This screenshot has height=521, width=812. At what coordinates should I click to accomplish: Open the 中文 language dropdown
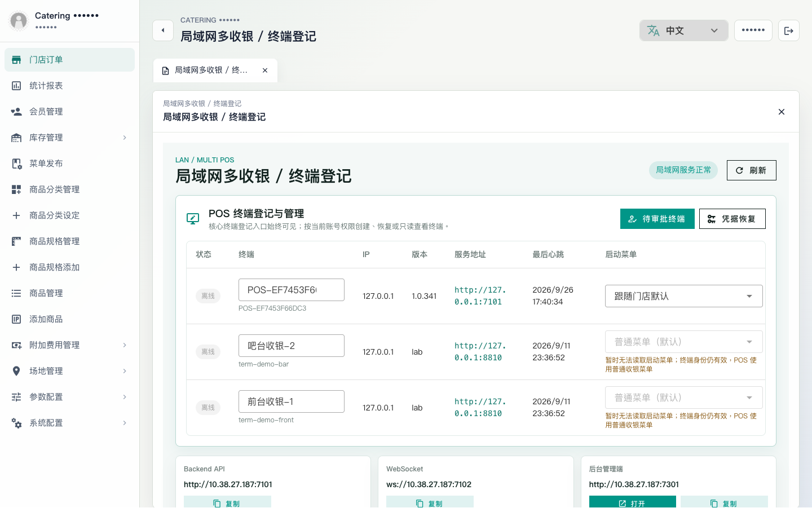pyautogui.click(x=683, y=30)
